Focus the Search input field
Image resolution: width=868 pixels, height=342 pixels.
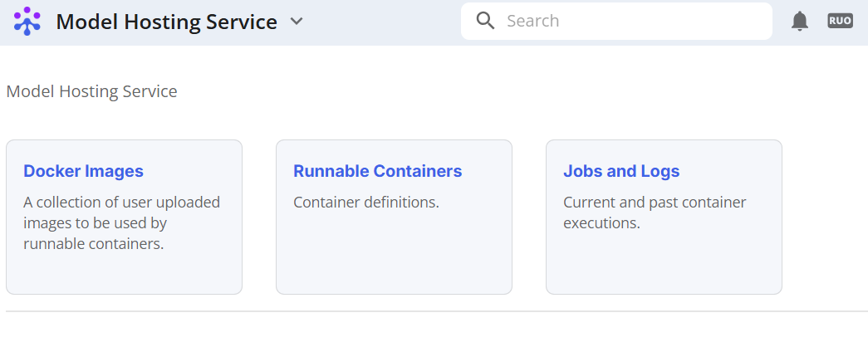(x=616, y=21)
